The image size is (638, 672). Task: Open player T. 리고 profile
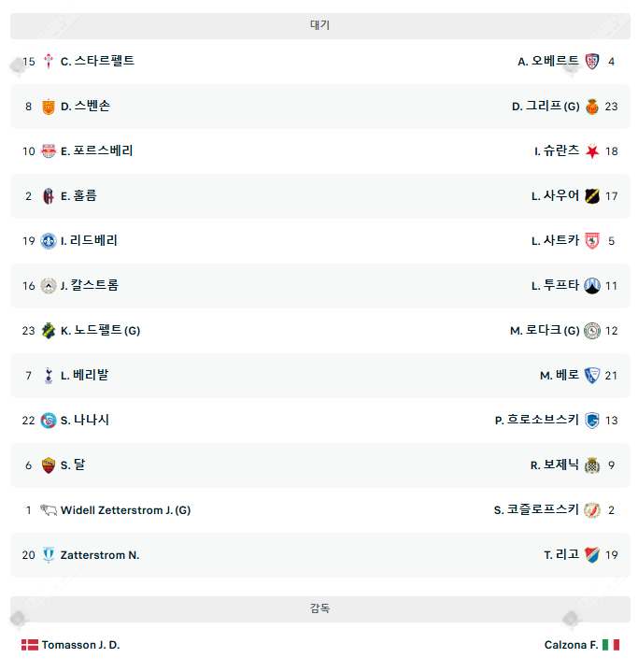coord(561,555)
